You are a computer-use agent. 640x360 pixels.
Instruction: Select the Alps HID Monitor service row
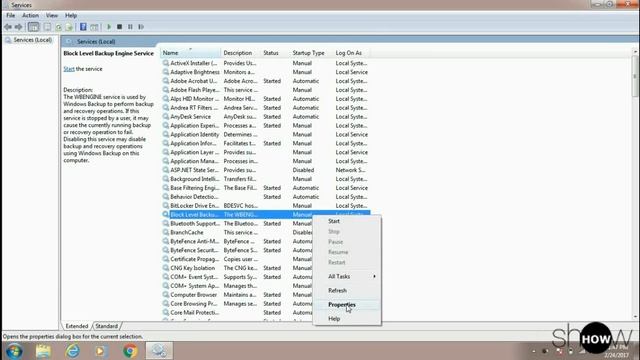click(x=265, y=99)
